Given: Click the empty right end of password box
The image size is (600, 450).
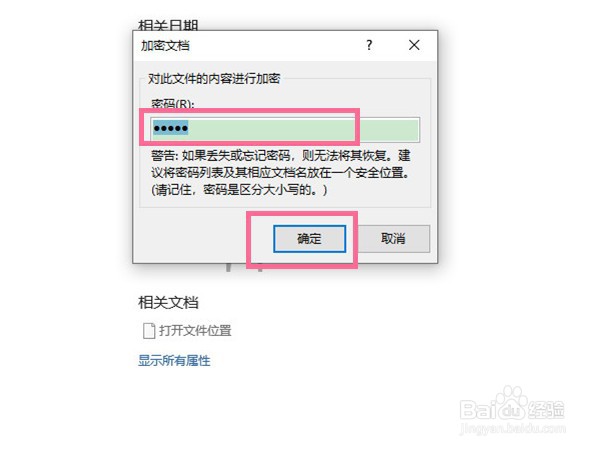Looking at the screenshot, I should [x=388, y=130].
